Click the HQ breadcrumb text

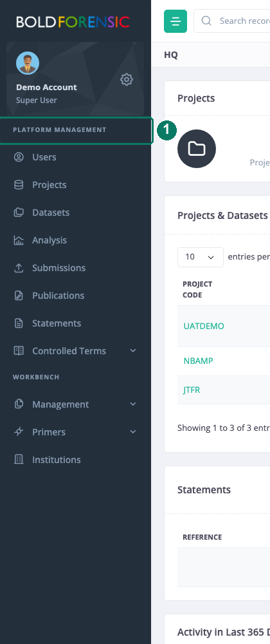pos(171,55)
